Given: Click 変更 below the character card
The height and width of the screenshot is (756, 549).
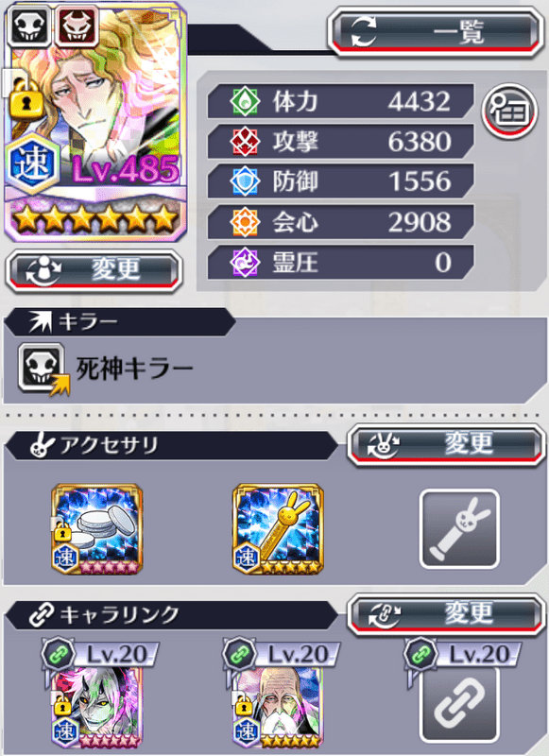Looking at the screenshot, I should (x=94, y=270).
